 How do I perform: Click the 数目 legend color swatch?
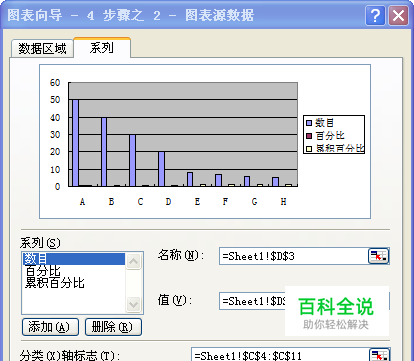point(309,123)
